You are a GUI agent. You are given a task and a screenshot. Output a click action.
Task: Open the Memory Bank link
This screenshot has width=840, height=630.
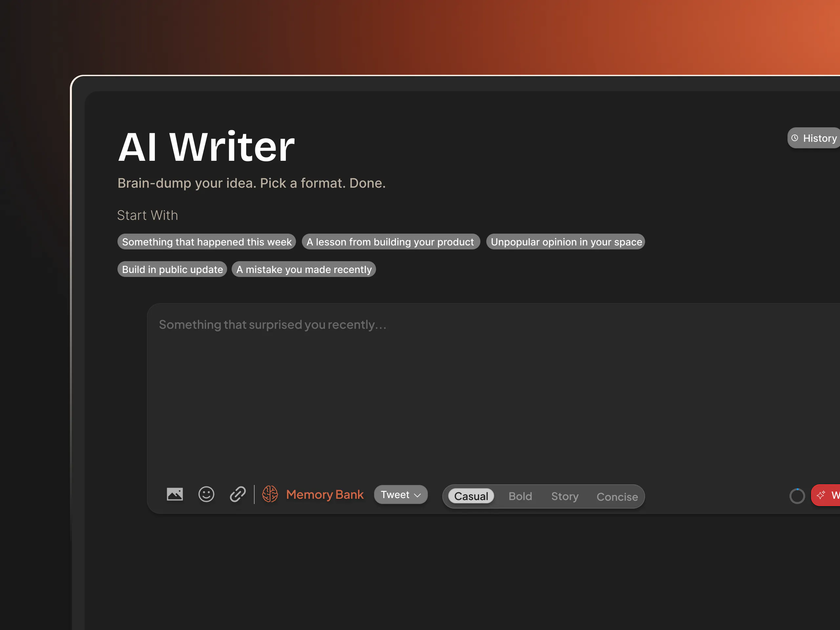(325, 494)
